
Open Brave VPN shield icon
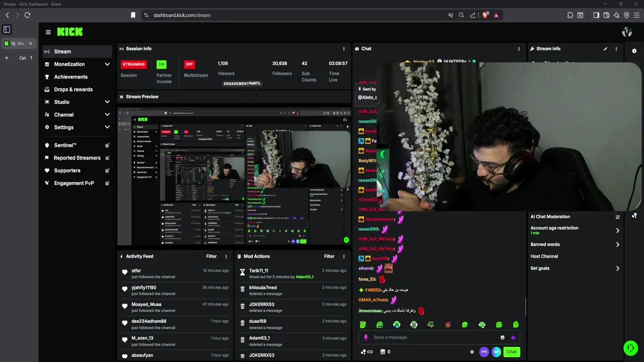point(626,15)
